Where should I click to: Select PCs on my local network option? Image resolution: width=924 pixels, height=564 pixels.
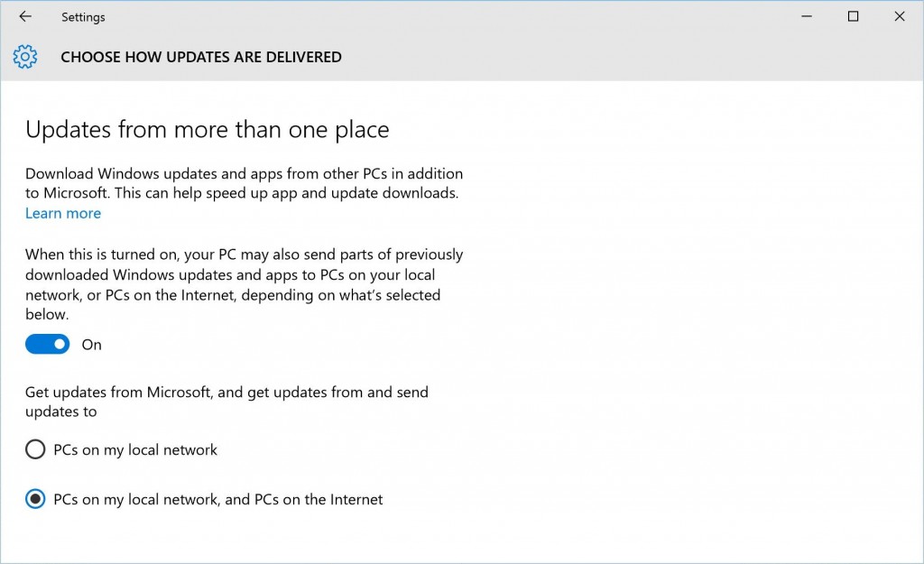pos(35,448)
